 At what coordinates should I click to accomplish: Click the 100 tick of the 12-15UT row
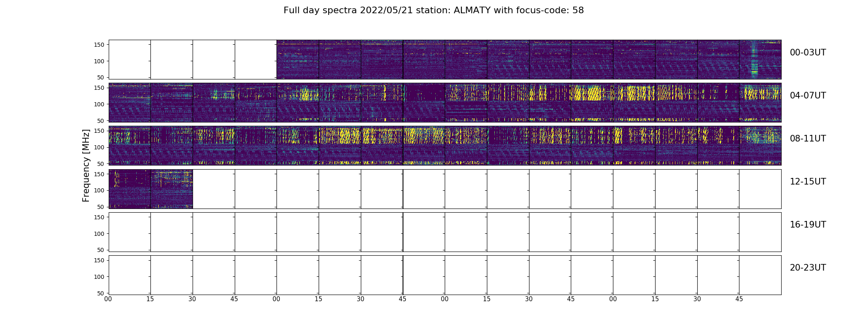[100, 190]
